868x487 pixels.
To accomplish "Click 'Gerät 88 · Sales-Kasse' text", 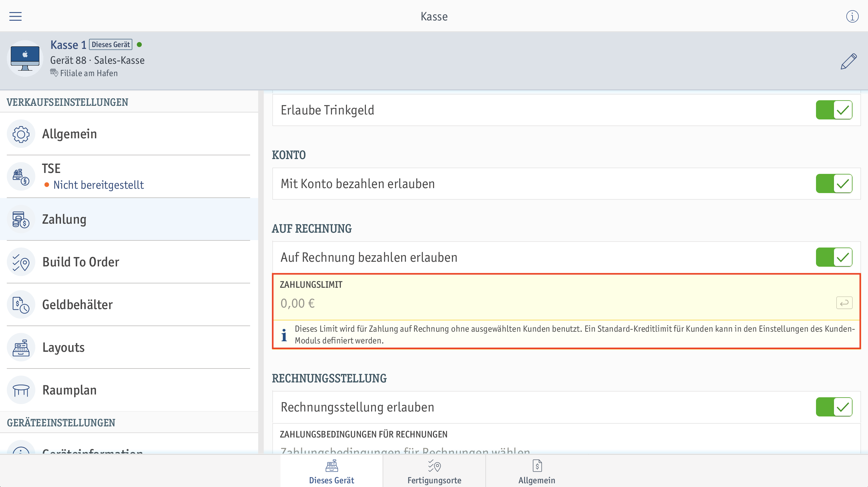I will click(98, 60).
